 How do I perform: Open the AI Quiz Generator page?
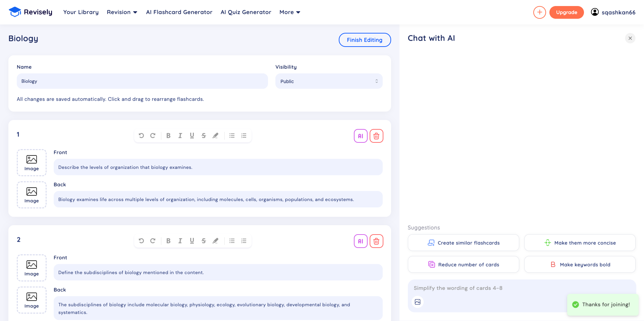pos(246,12)
